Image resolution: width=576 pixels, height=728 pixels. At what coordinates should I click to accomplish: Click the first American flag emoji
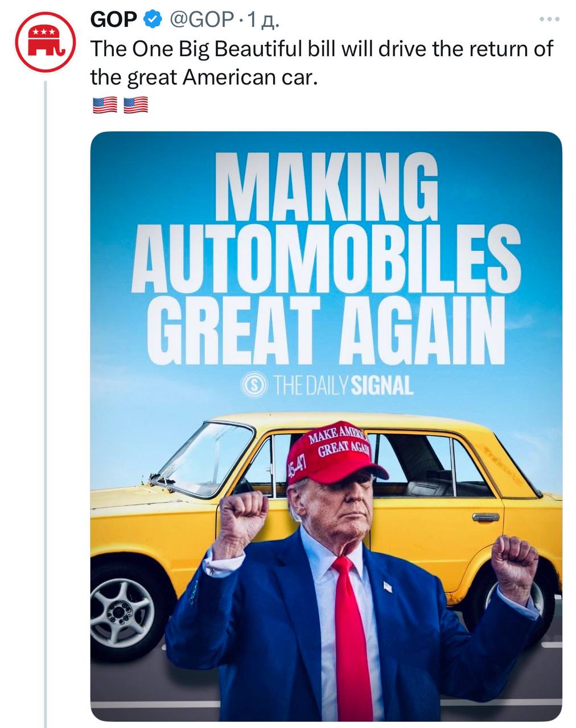tap(104, 105)
